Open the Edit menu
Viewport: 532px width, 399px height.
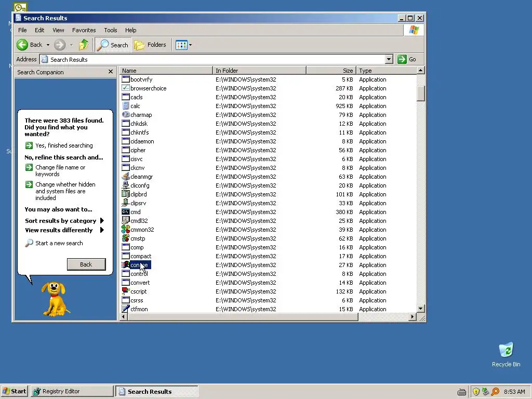point(39,30)
